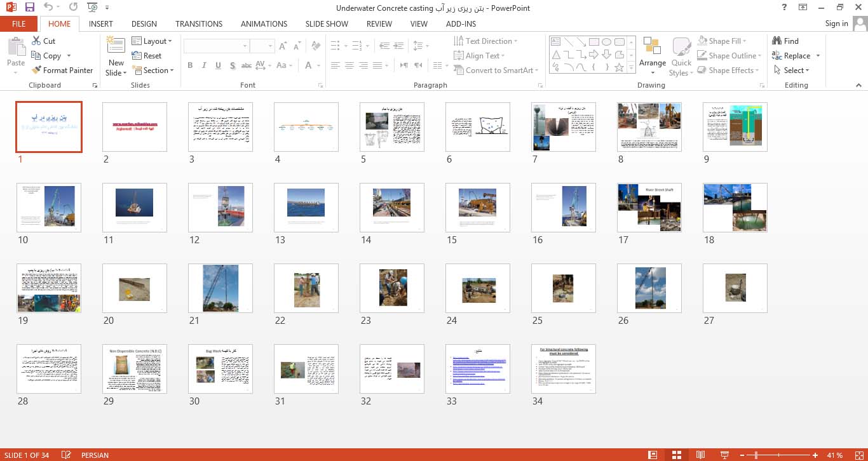Open the Section dropdown menu
This screenshot has width=868, height=461.
coord(153,70)
